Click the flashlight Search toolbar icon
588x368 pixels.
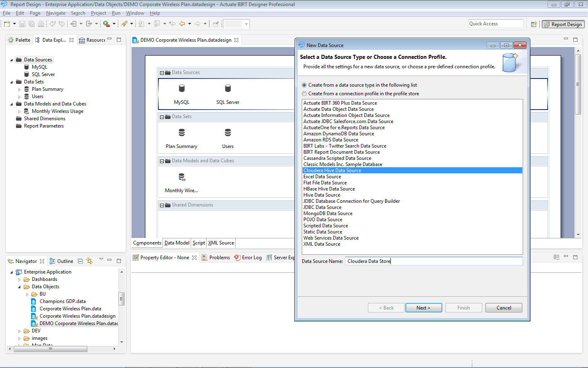[124, 24]
